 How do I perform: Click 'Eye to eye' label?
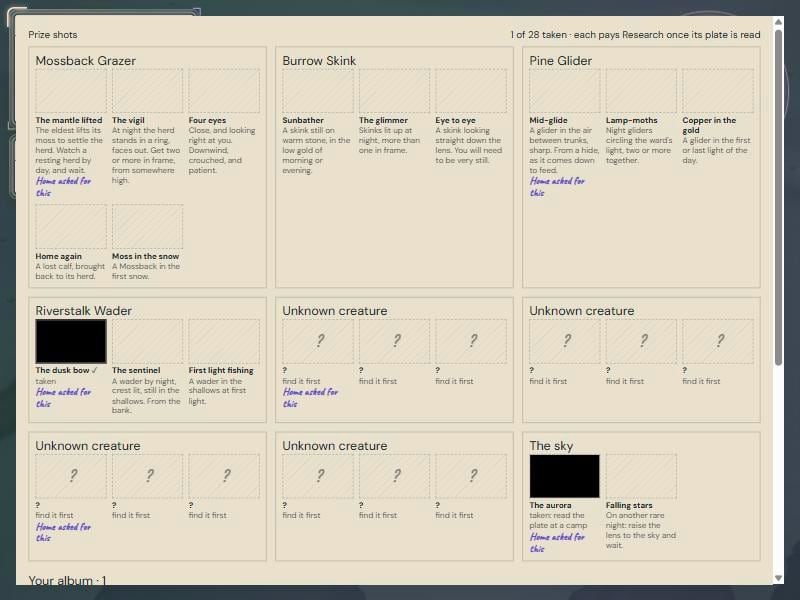(455, 120)
